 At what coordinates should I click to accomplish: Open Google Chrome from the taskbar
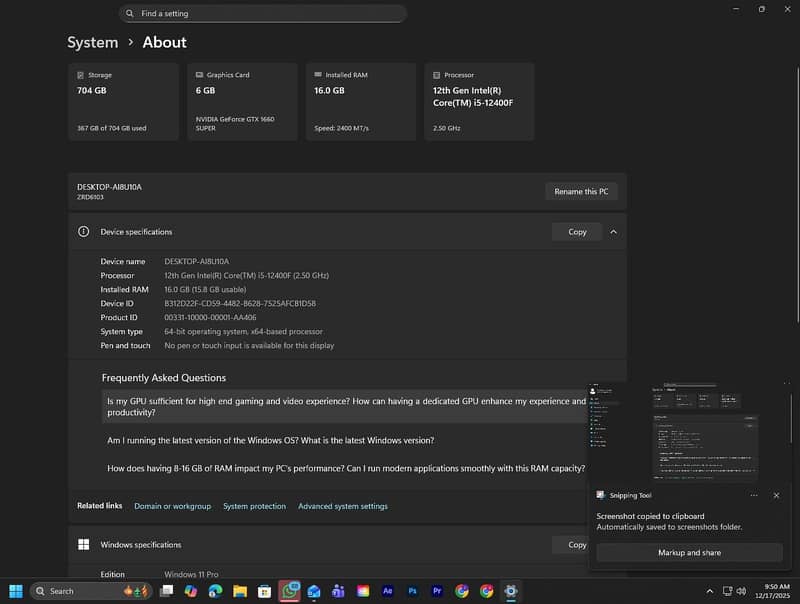click(461, 590)
